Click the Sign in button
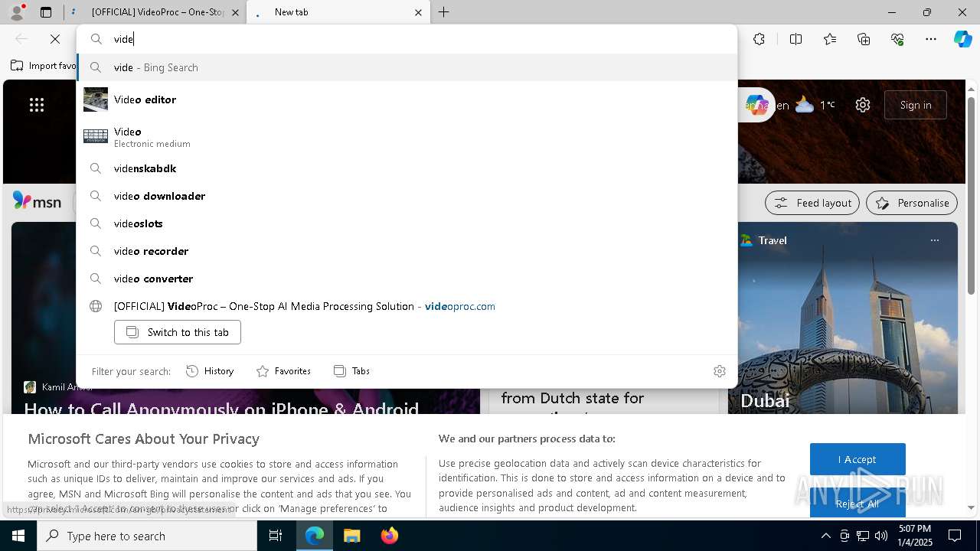The image size is (980, 551). pos(916,105)
